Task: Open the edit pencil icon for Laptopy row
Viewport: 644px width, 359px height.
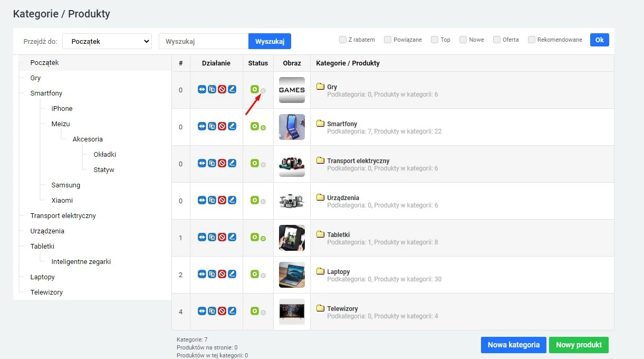Action: click(x=232, y=274)
